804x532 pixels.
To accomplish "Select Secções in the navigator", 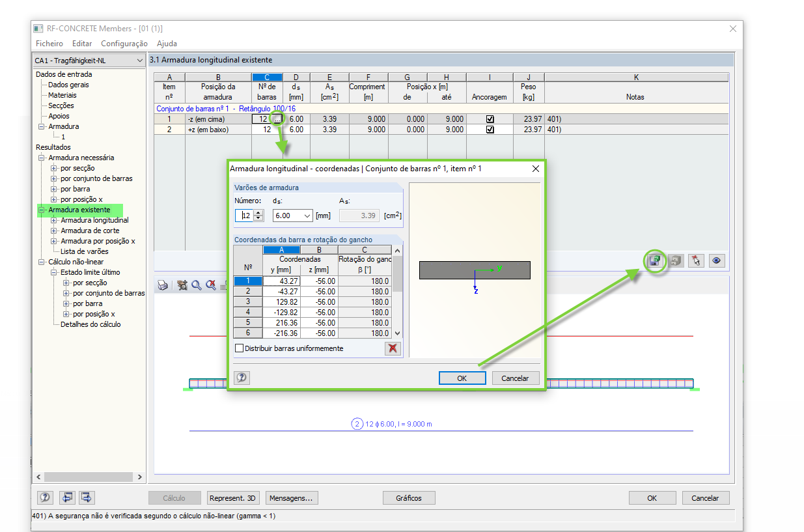I will tap(61, 105).
